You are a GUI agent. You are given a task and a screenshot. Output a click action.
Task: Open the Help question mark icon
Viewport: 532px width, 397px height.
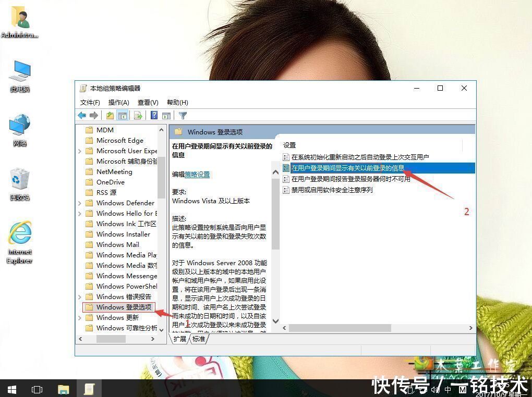(154, 116)
